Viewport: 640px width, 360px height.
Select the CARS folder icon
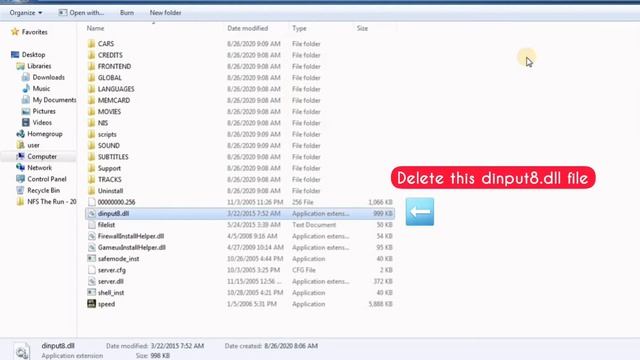point(91,44)
